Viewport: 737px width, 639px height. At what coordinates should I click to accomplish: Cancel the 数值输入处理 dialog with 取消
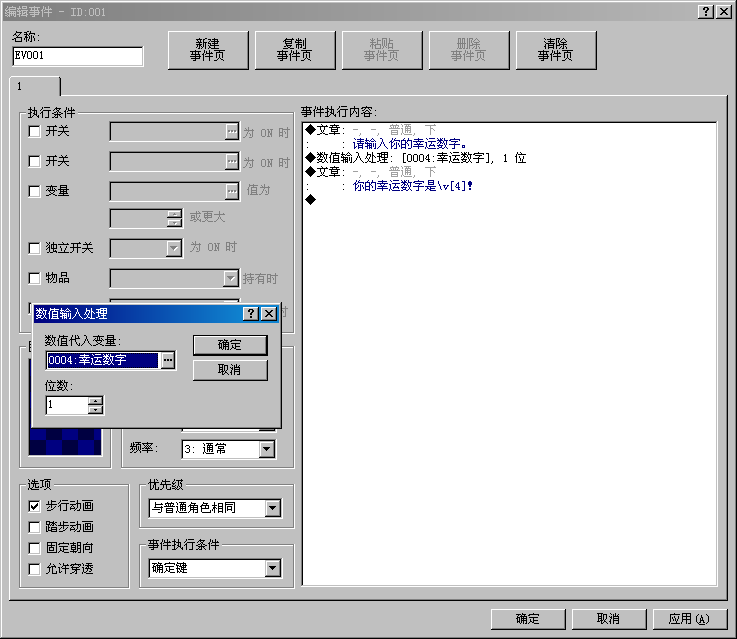pyautogui.click(x=230, y=370)
